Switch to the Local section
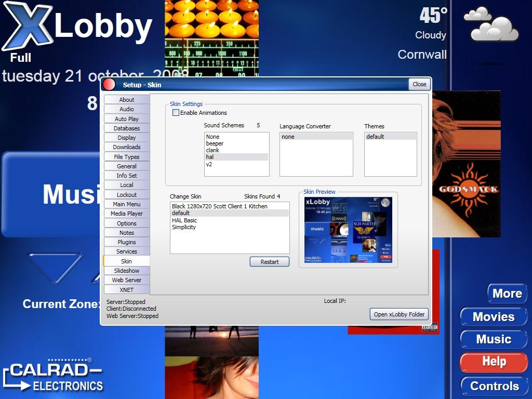532x399 pixels. 127,185
